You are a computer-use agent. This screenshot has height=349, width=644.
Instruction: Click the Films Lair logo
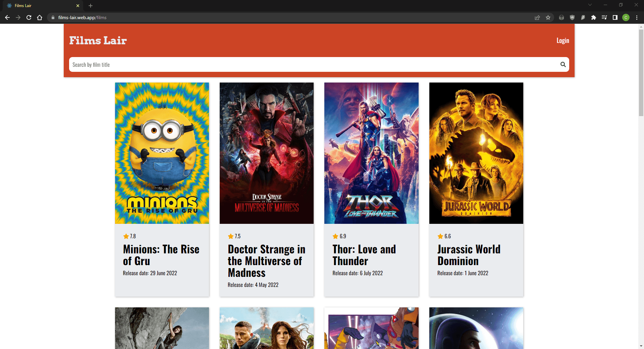point(98,40)
